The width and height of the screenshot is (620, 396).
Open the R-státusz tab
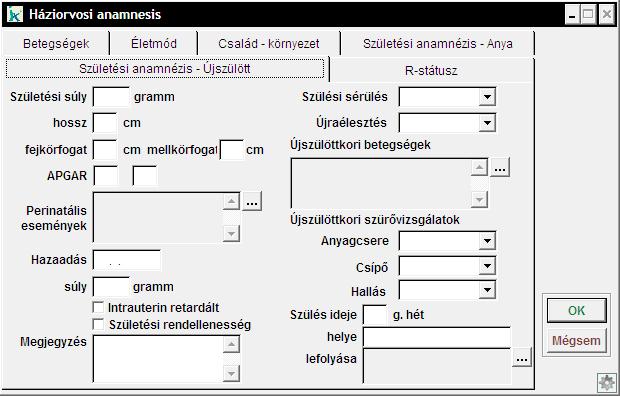pos(431,71)
